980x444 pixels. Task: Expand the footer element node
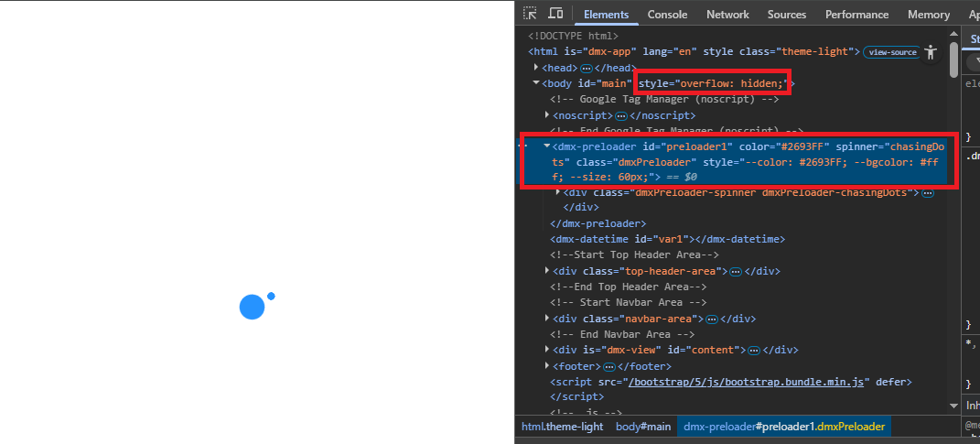(547, 366)
